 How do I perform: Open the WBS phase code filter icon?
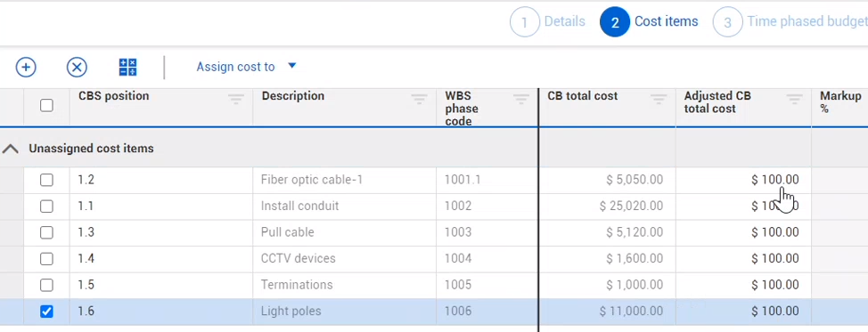[x=521, y=99]
